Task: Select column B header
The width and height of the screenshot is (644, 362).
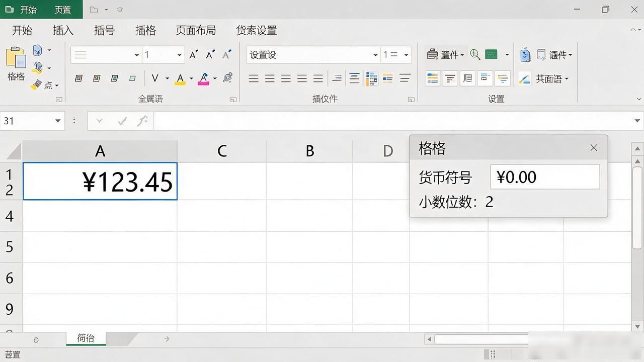Action: click(310, 151)
